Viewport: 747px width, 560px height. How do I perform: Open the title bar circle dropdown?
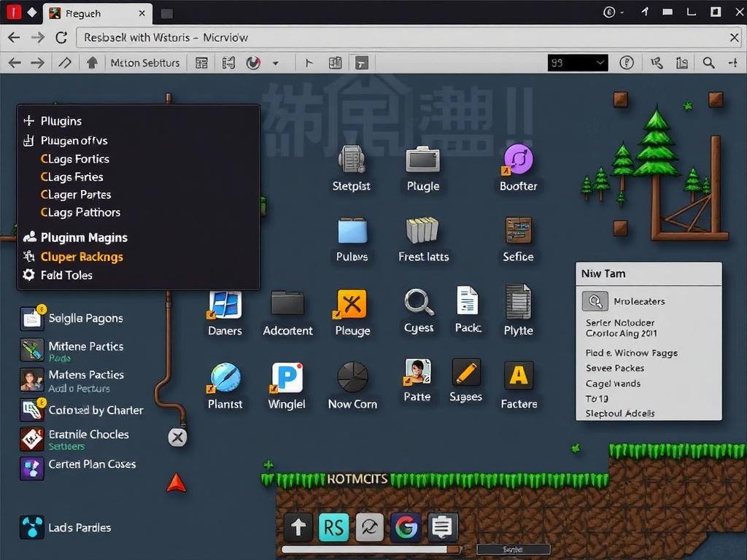(x=614, y=12)
